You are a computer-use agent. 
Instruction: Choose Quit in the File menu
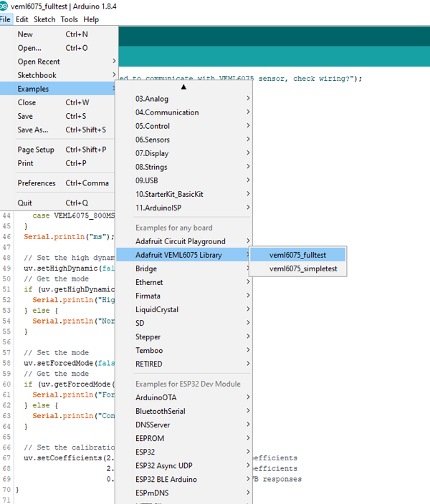click(x=57, y=203)
